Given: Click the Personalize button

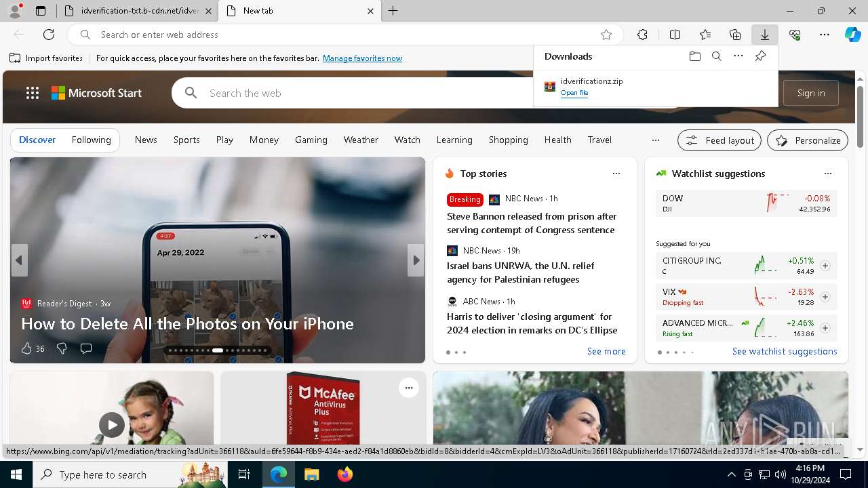Looking at the screenshot, I should [808, 140].
